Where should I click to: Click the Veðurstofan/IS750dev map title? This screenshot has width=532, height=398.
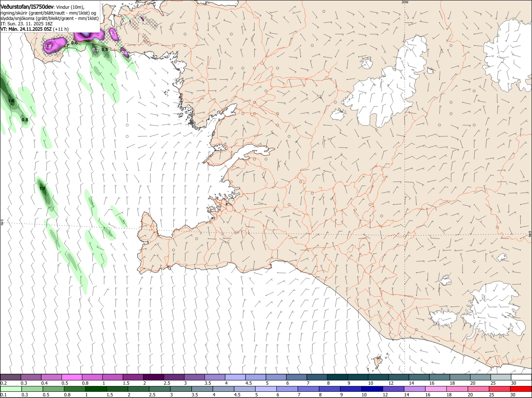point(27,6)
